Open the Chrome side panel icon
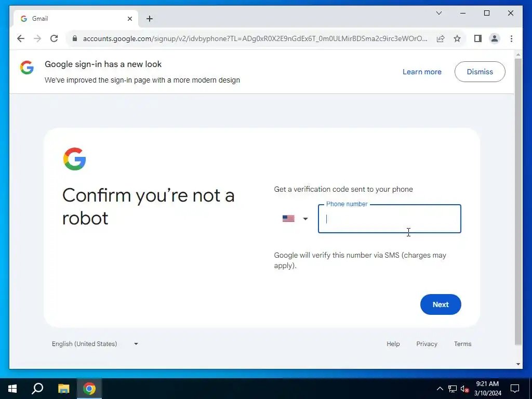 pos(478,38)
